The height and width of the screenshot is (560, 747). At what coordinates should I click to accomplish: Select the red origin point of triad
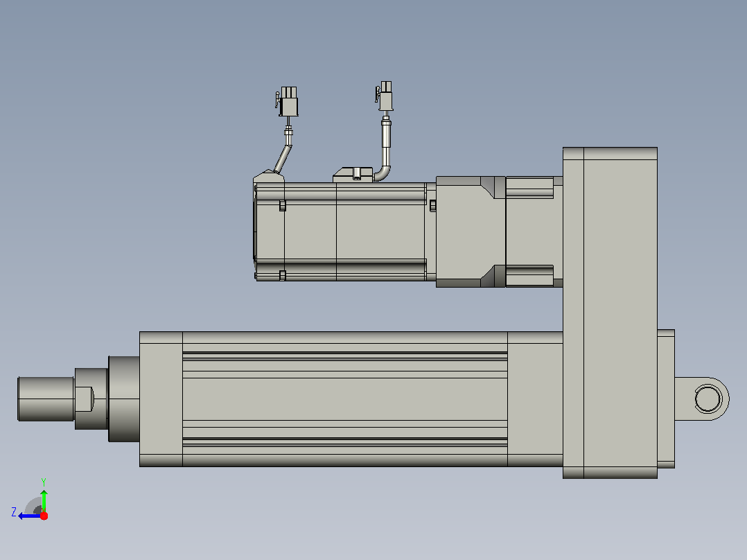point(44,516)
